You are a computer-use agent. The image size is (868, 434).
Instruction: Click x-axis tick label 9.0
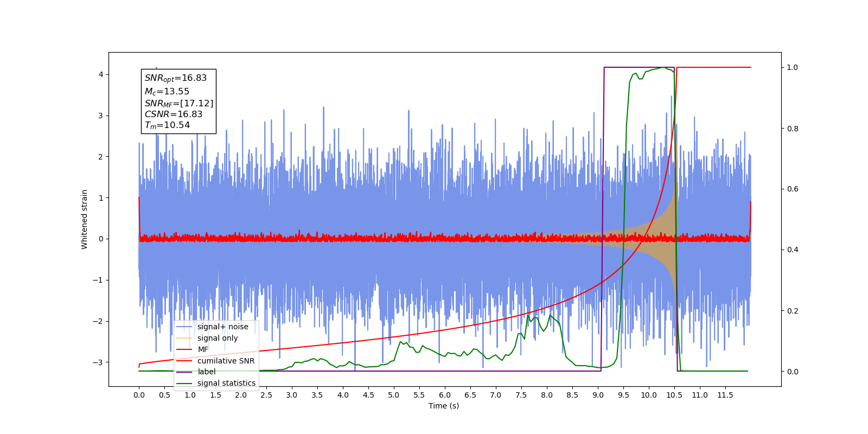(598, 395)
